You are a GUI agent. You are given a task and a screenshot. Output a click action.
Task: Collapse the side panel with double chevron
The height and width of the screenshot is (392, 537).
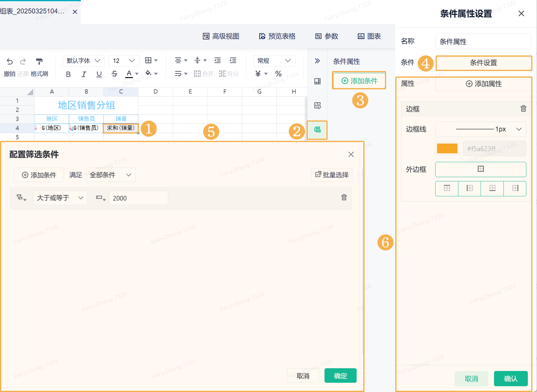pos(317,61)
